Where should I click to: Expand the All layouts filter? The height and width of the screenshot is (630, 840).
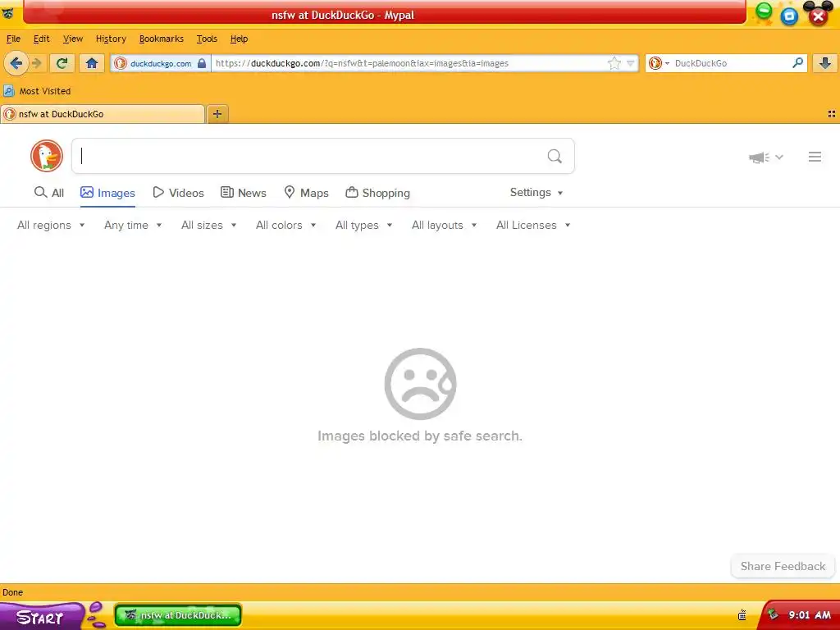pos(444,226)
